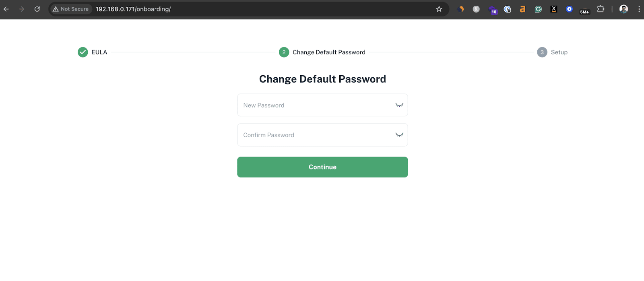Open the Grammarly extension icon
Screen dimensions: 644x281
[538, 9]
